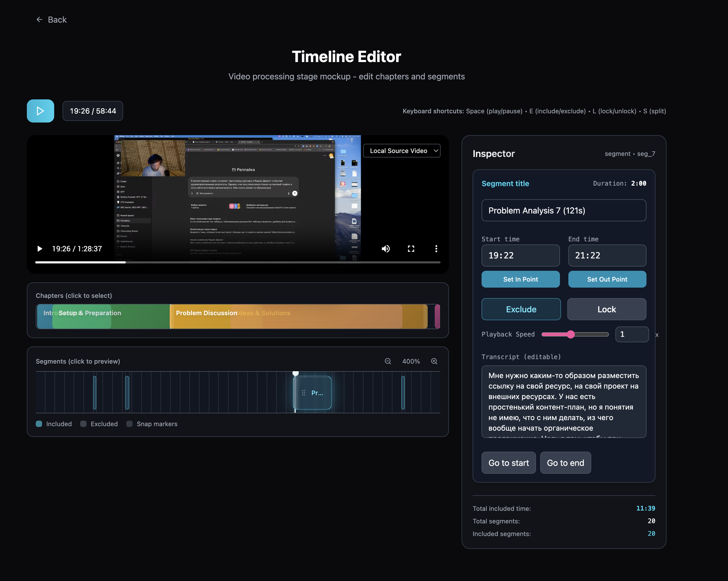
Task: Click the blue play button
Action: [40, 111]
